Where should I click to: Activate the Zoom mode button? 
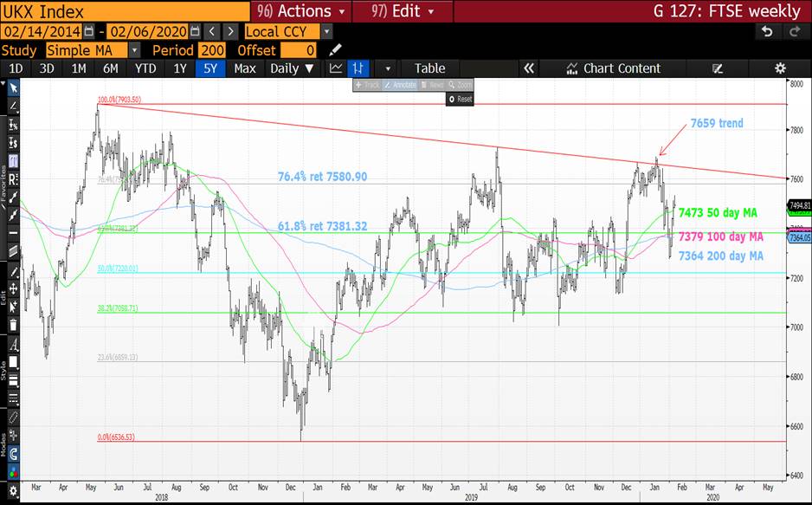(460, 85)
